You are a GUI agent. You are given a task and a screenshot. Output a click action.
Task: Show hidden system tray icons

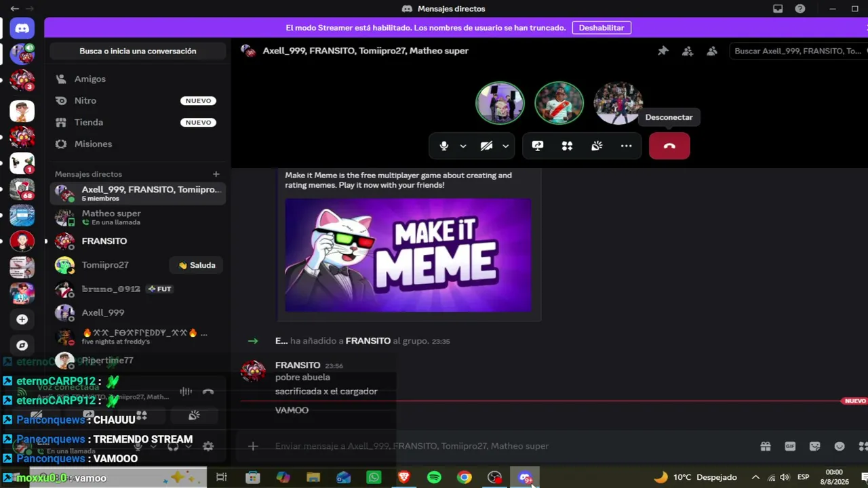755,477
